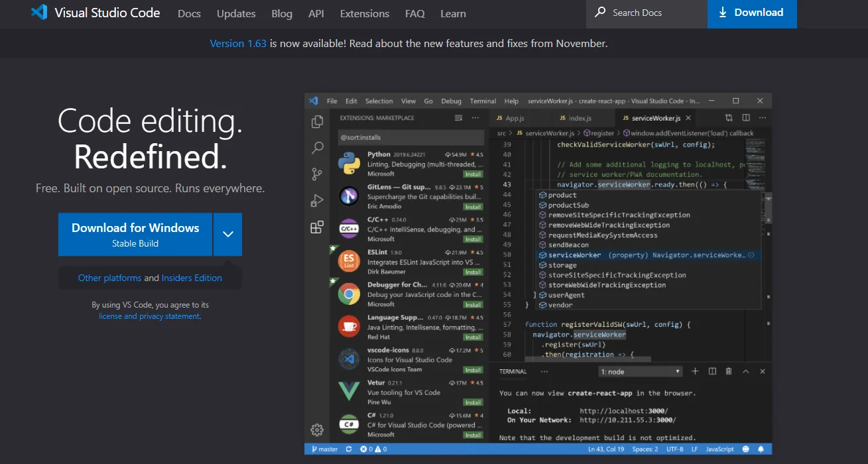Click filter icon in Extensions Marketplace header

(458, 118)
